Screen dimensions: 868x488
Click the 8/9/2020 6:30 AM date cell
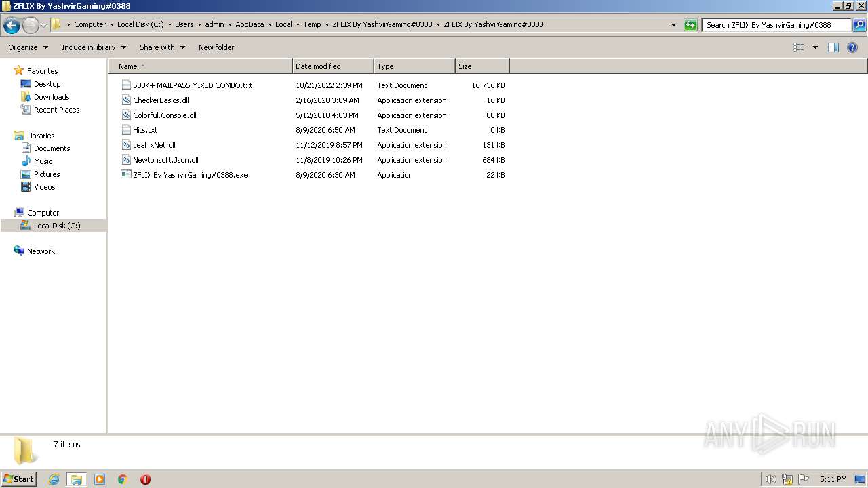325,175
